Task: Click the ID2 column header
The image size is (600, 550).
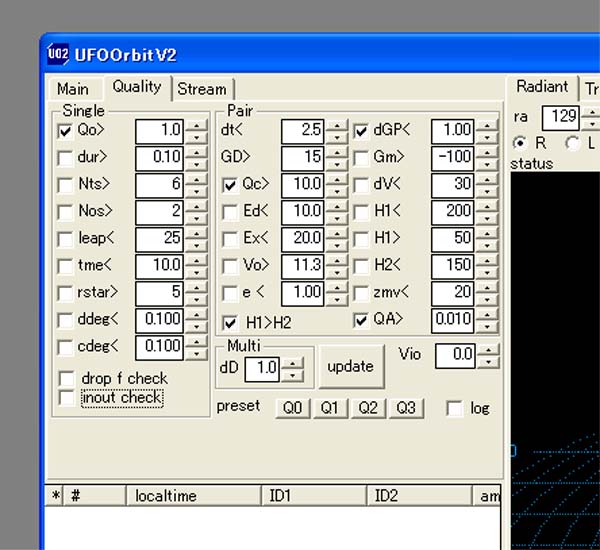Action: pos(419,496)
